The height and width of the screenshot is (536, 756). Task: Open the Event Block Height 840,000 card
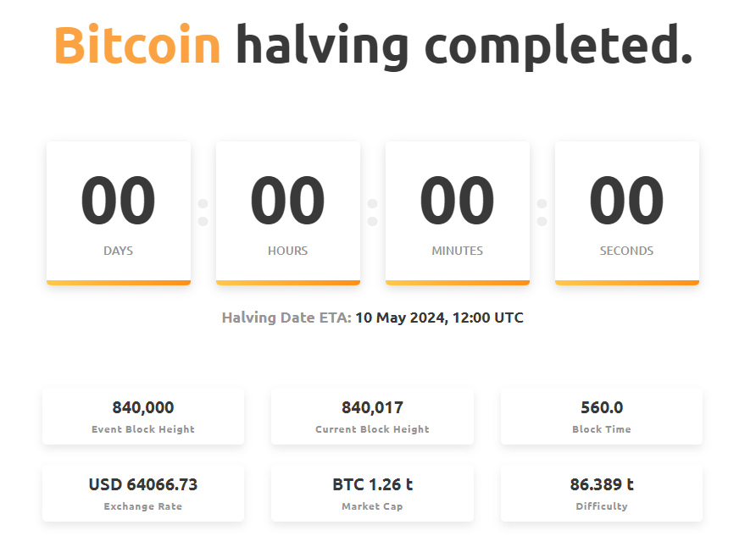(143, 416)
